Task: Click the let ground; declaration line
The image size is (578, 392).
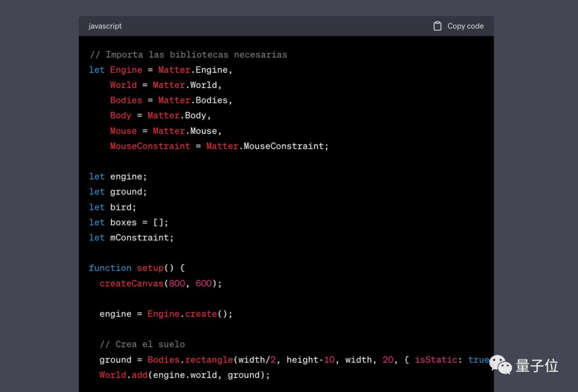Action: coord(118,191)
